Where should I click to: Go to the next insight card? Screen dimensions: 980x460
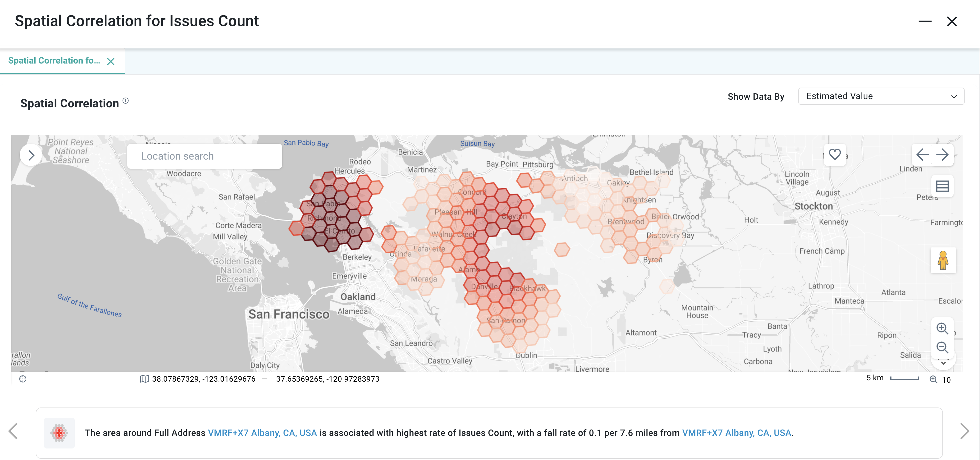point(964,431)
